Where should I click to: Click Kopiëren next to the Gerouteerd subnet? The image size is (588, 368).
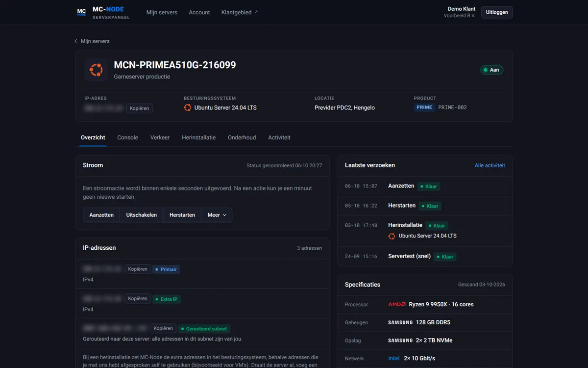click(x=163, y=329)
